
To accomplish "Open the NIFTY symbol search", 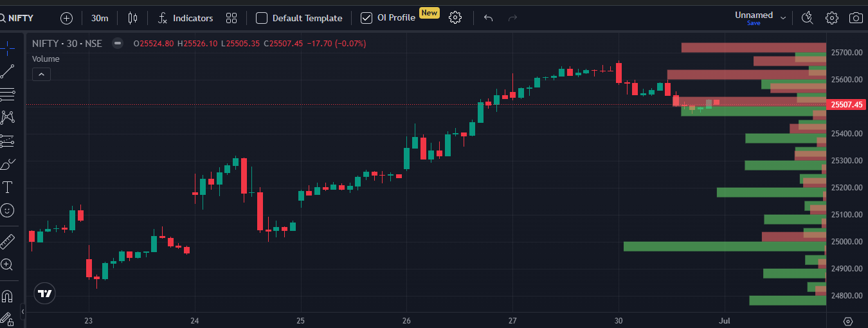I will (18, 18).
